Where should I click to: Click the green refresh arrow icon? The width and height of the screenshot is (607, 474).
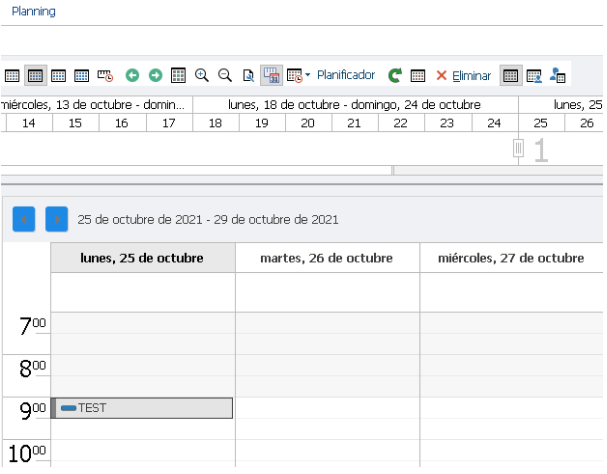395,75
